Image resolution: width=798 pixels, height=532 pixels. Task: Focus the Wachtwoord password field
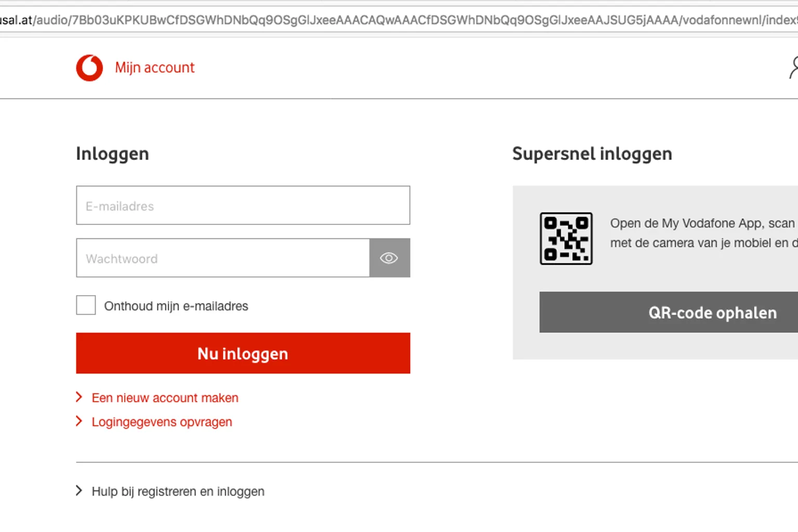(x=222, y=258)
